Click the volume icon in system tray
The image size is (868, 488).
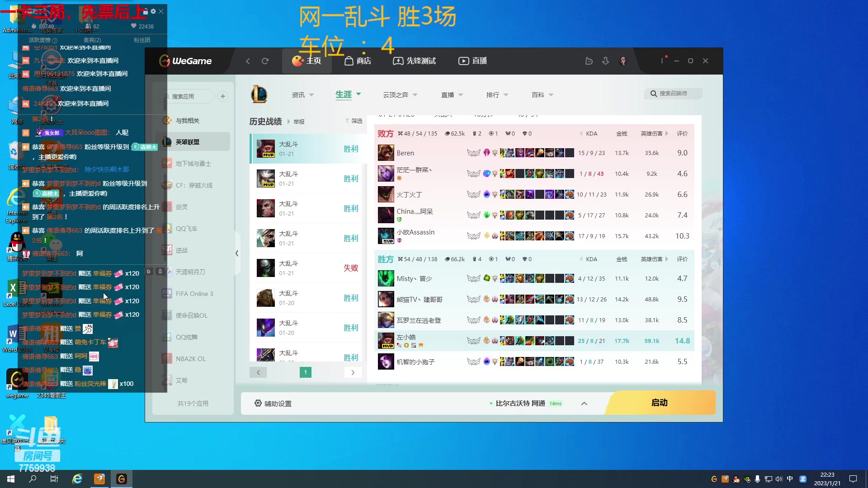coord(778,479)
